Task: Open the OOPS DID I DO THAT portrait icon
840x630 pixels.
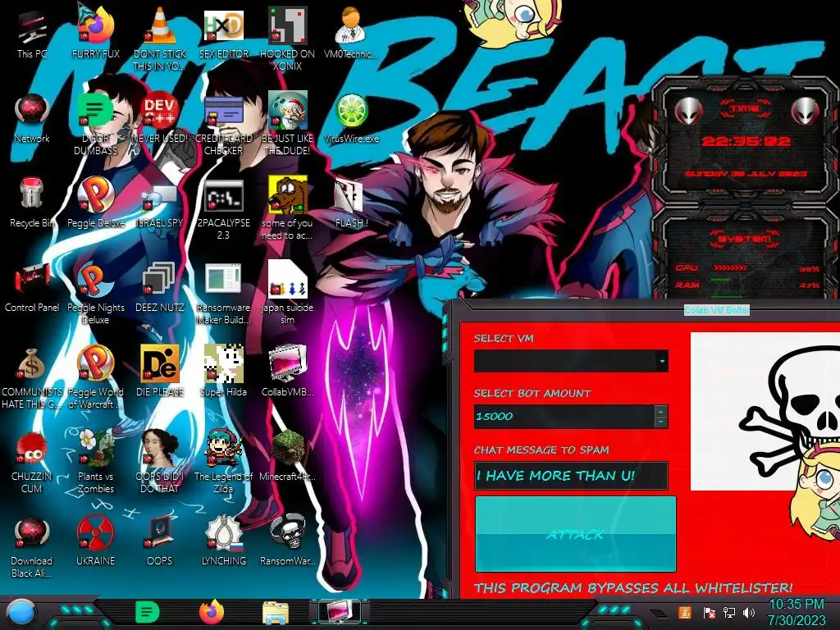Action: [x=160, y=462]
